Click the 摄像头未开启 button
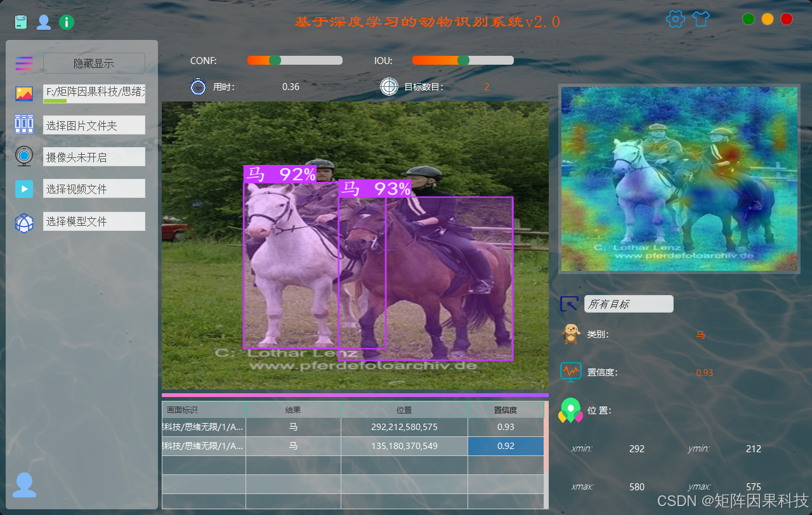The width and height of the screenshot is (812, 515). 94,157
